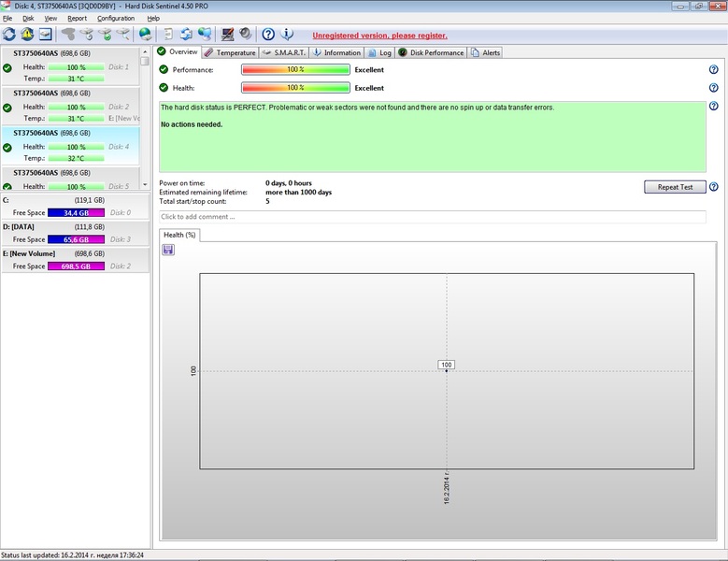Image resolution: width=728 pixels, height=561 pixels.
Task: Click the globe with disk toolbar icon
Action: 146,34
